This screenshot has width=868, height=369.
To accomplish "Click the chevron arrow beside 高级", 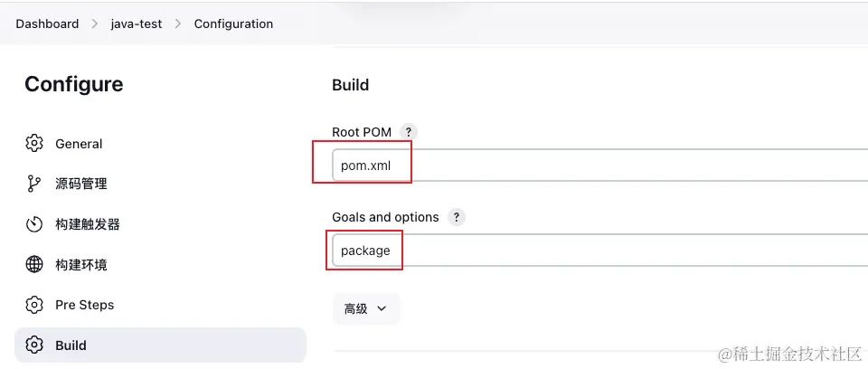I will [x=382, y=308].
